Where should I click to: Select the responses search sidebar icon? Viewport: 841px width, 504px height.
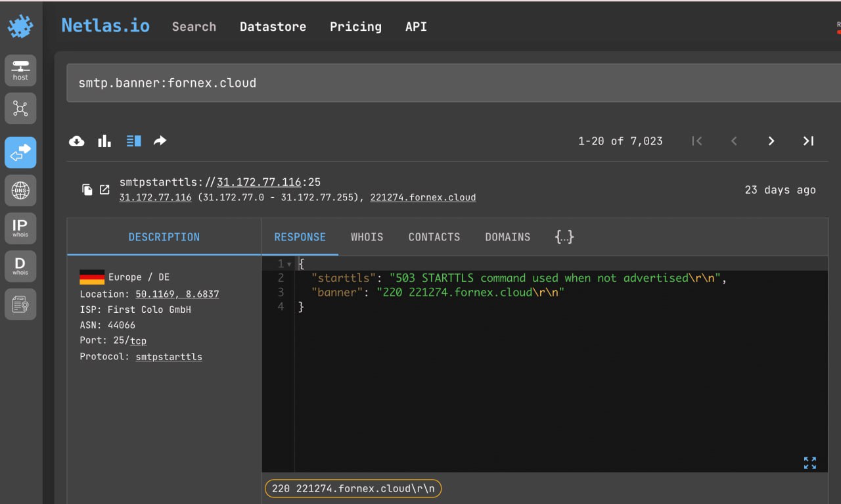[x=20, y=152]
